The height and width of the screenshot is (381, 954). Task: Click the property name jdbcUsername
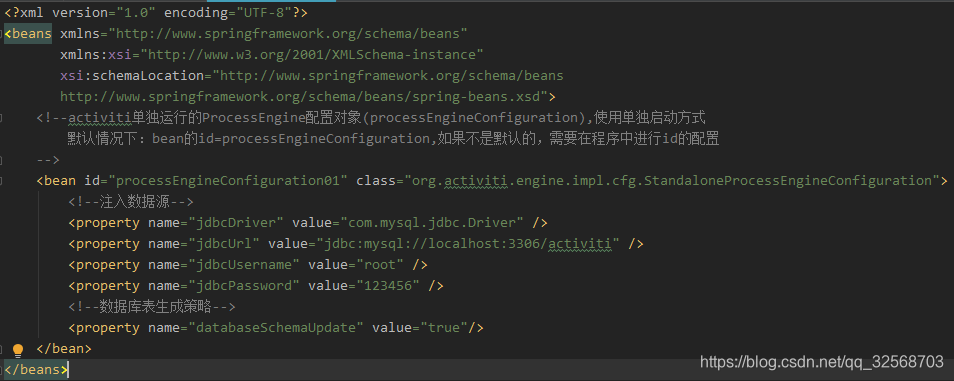243,265
